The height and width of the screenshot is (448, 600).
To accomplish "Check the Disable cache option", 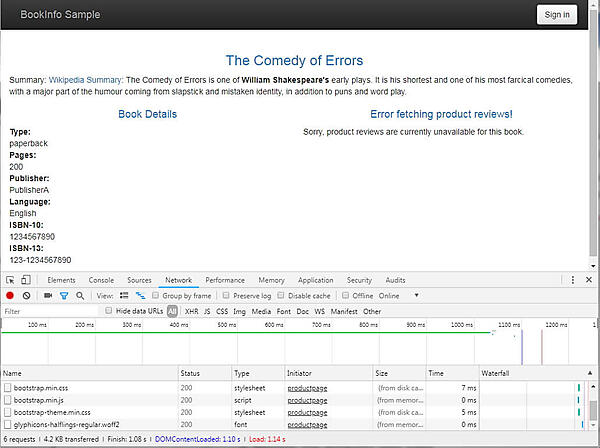I will click(x=282, y=296).
